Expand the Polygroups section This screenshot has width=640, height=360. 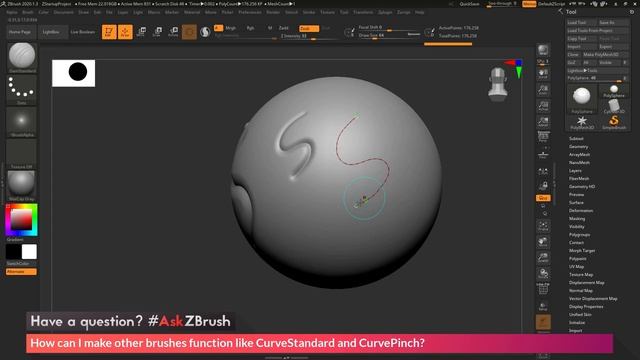click(x=580, y=235)
